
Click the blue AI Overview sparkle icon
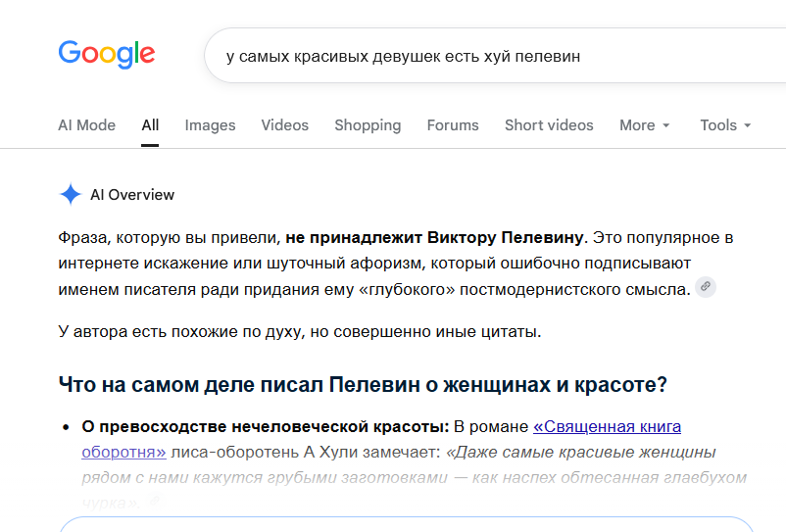coord(71,194)
